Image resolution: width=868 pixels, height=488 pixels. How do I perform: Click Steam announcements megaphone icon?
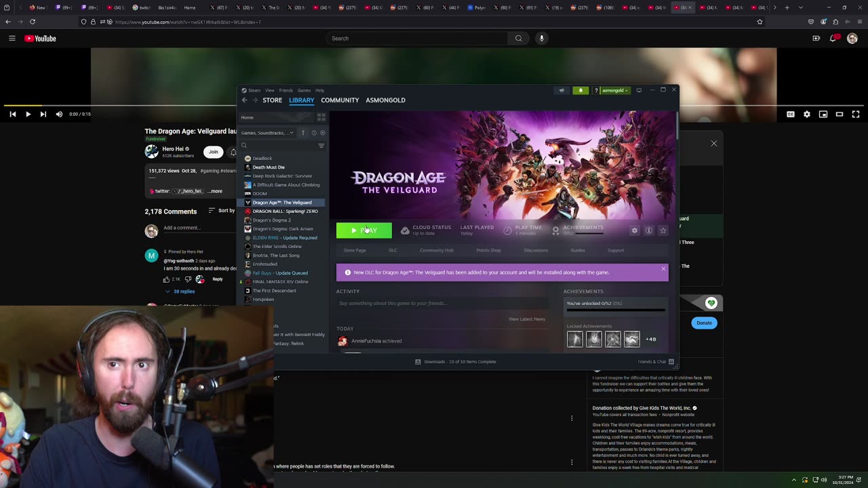click(561, 90)
